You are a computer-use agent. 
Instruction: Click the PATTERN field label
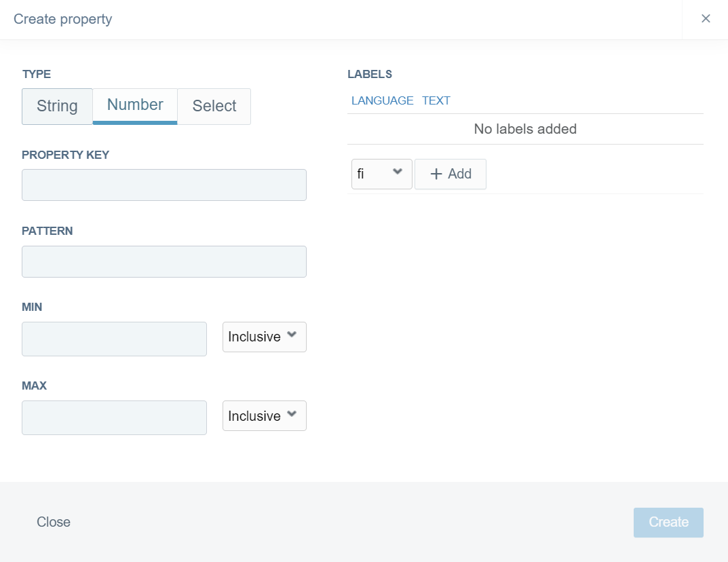click(x=47, y=231)
